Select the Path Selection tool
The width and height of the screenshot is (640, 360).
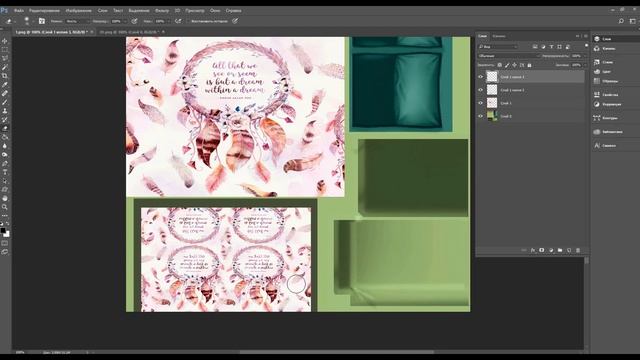point(5,181)
